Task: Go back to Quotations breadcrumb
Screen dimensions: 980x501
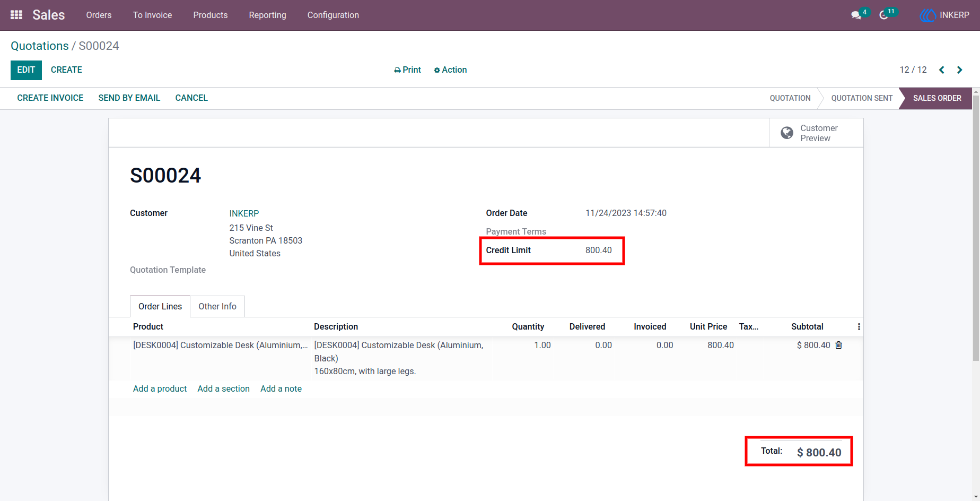Action: click(40, 46)
